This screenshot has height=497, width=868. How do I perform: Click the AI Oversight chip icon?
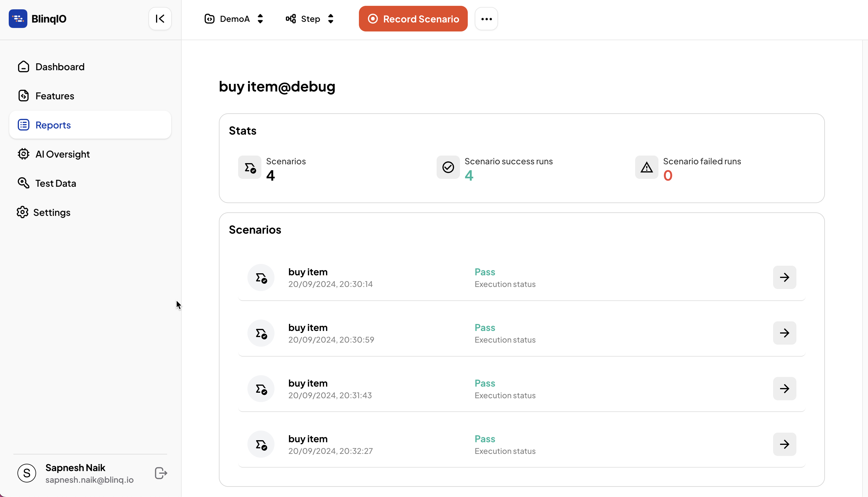24,154
